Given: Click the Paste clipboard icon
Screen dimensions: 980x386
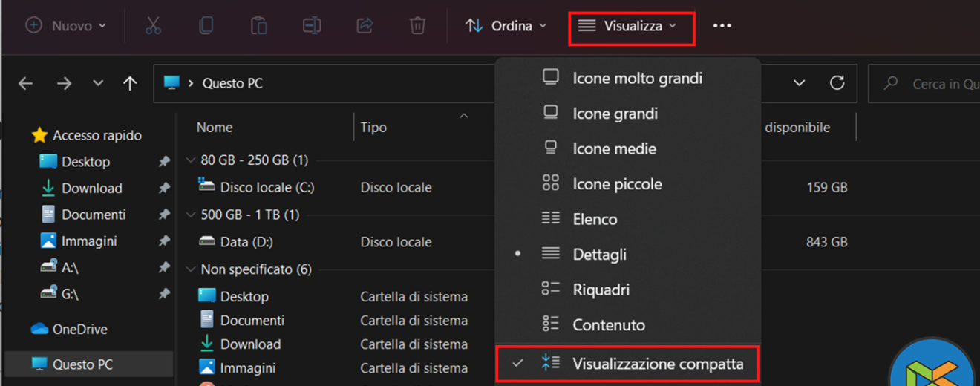Looking at the screenshot, I should coord(258,26).
